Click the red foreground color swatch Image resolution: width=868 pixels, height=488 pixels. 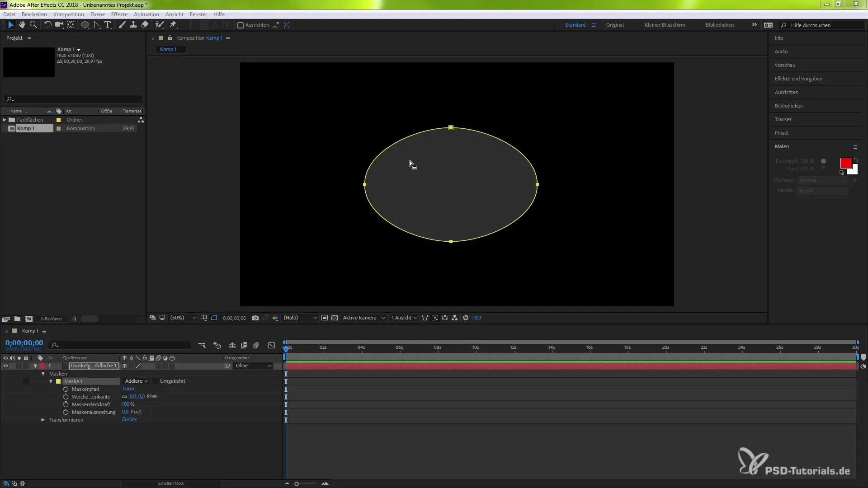pyautogui.click(x=846, y=163)
